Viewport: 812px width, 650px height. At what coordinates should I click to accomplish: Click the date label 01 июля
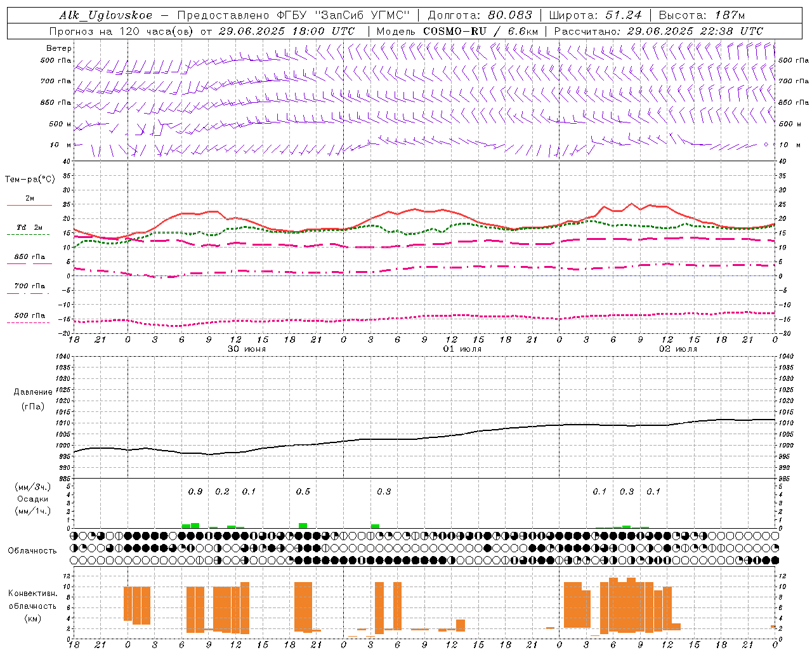point(462,349)
